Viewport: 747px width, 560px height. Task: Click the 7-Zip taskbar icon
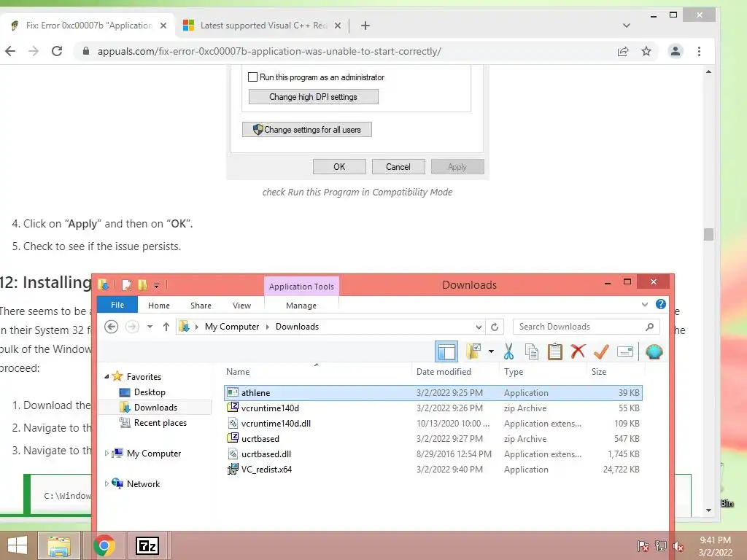coord(147,545)
